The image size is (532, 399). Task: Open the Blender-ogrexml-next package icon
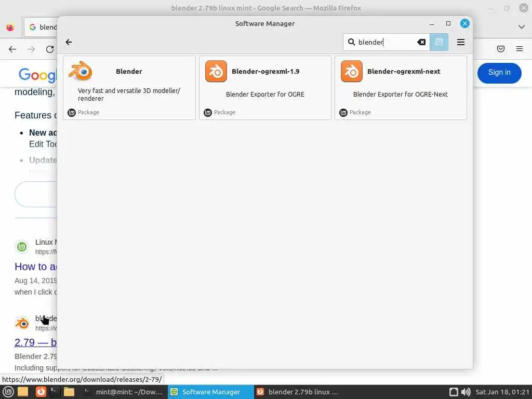[x=352, y=71]
